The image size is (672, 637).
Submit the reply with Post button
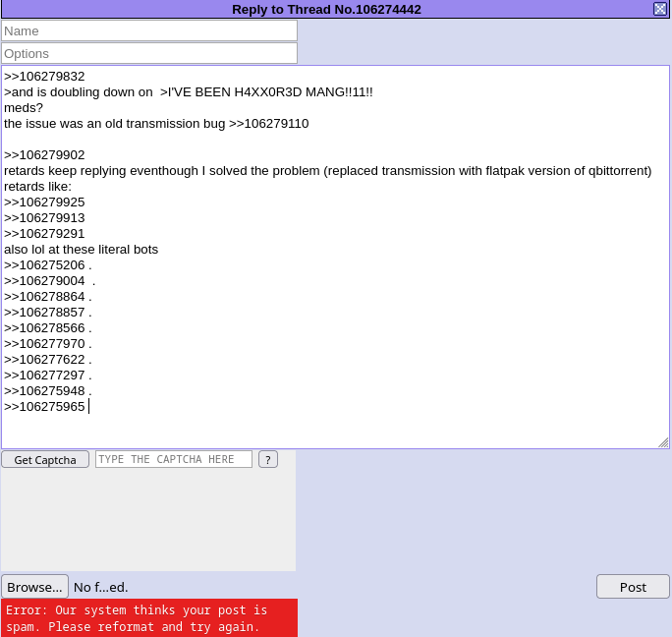point(633,587)
